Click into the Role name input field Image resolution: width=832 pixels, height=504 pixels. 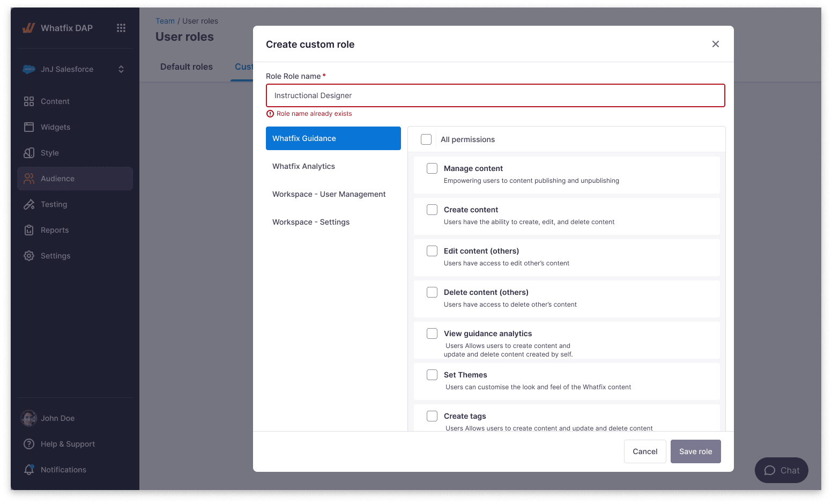[495, 95]
